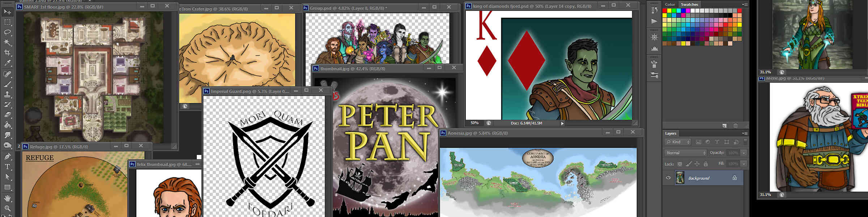The width and height of the screenshot is (868, 217).
Task: Toggle lock position icon
Action: [x=697, y=164]
